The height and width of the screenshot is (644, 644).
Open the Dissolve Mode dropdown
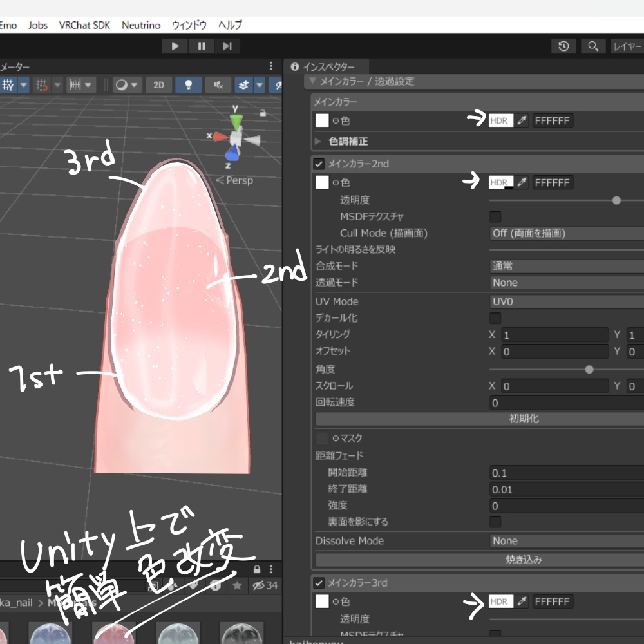[567, 541]
